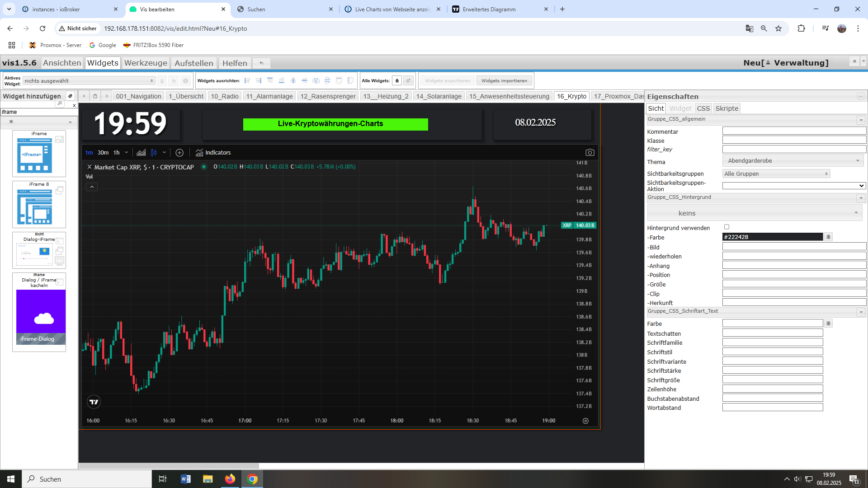Open the font Farbe color picker button
The image size is (868, 488).
point(828,324)
